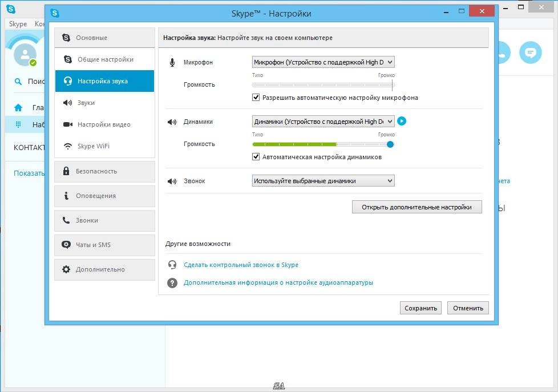Viewport: 558px width, 392px height.
Task: Click the headset icon for the test call
Action: tap(172, 265)
